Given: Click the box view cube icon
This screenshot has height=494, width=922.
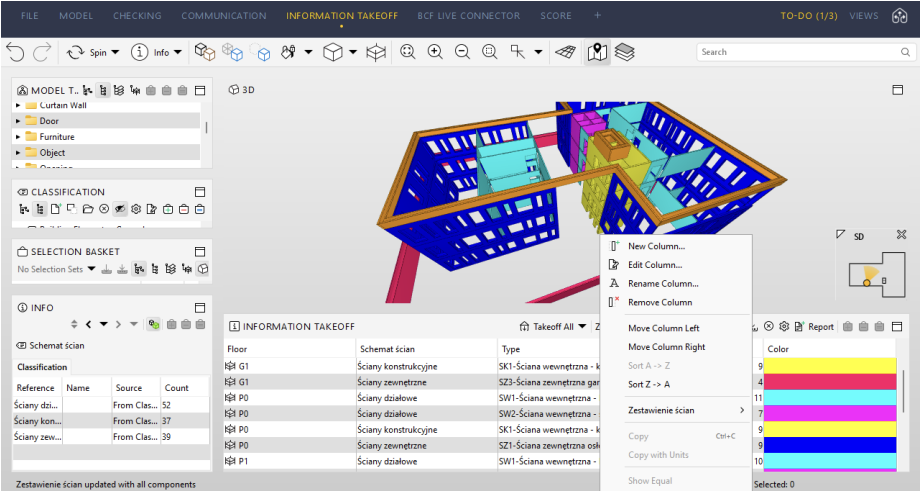Looking at the screenshot, I should click(x=333, y=52).
